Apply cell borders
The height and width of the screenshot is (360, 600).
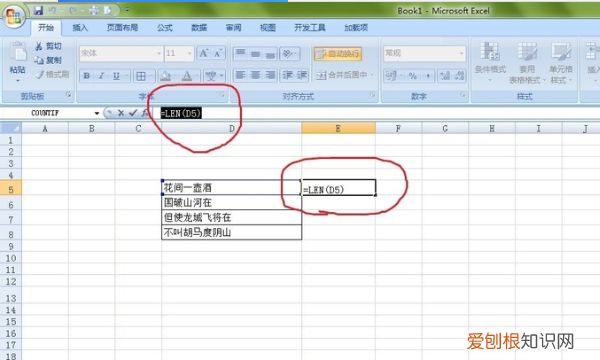coord(141,76)
